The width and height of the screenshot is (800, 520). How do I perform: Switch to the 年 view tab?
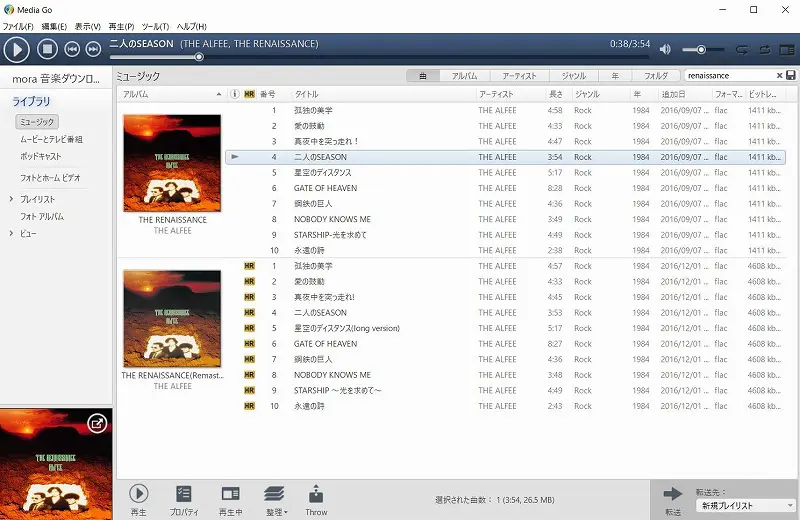point(615,76)
